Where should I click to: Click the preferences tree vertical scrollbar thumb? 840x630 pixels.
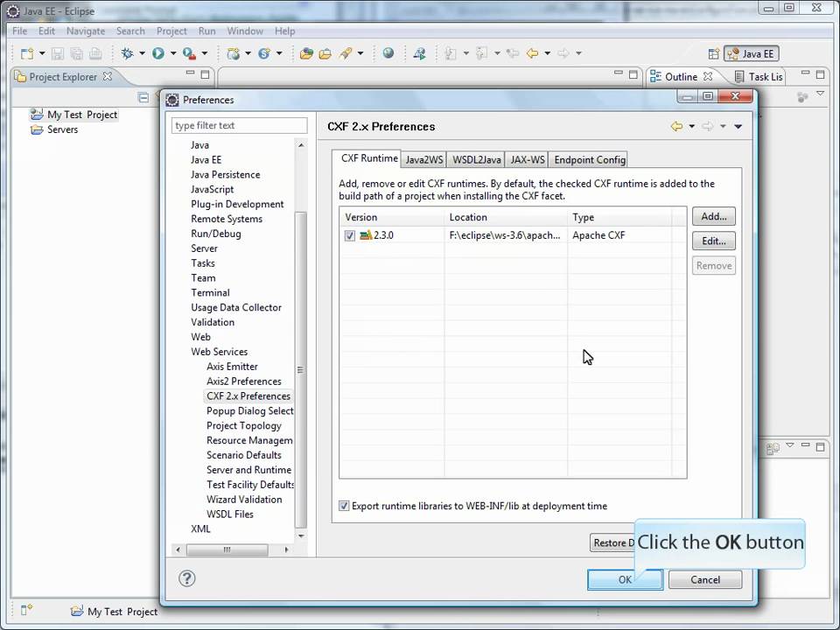click(300, 369)
